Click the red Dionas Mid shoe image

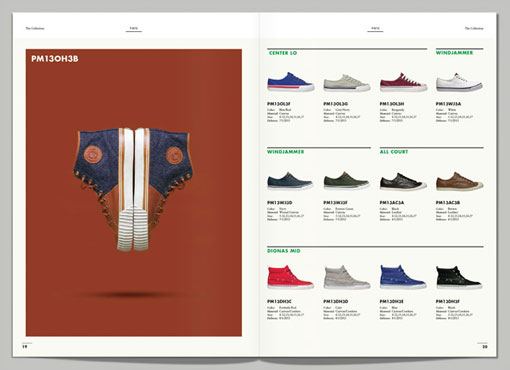pos(290,277)
